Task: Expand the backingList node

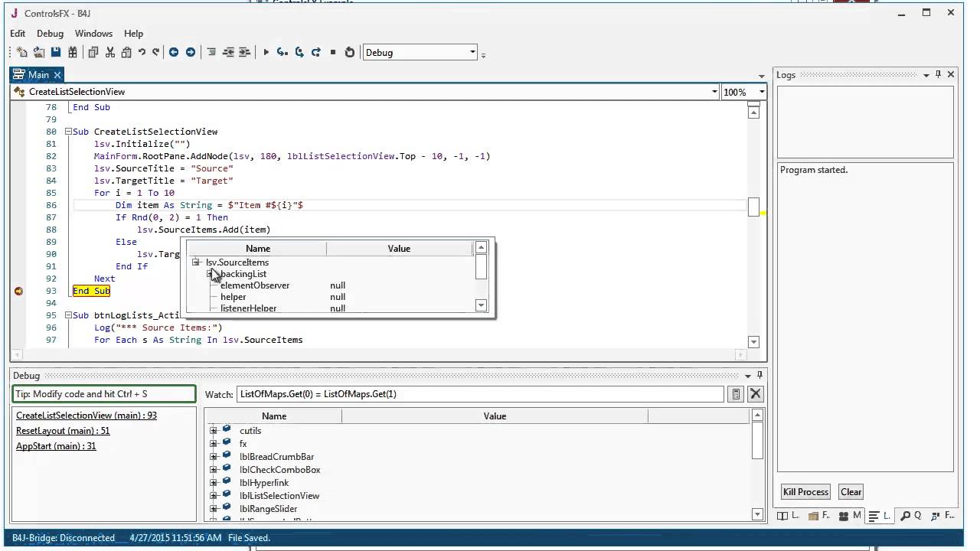Action: [x=210, y=273]
